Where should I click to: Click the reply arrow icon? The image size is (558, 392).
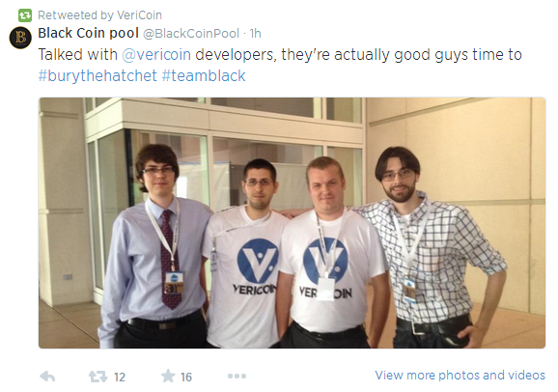pos(47,377)
